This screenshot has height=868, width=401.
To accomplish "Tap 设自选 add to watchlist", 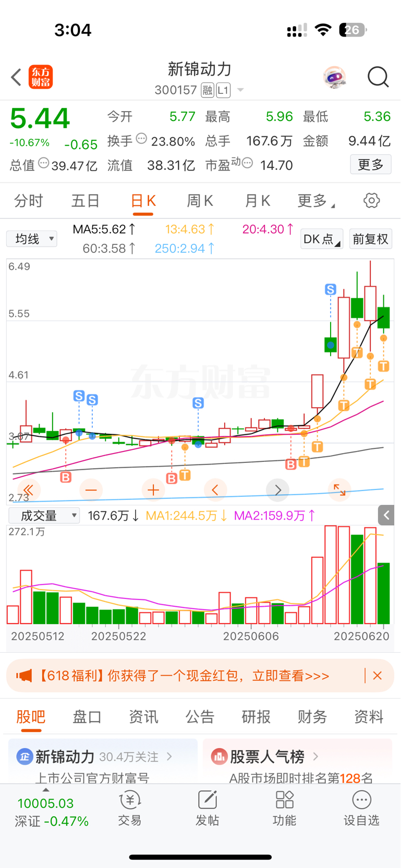I will click(x=361, y=809).
